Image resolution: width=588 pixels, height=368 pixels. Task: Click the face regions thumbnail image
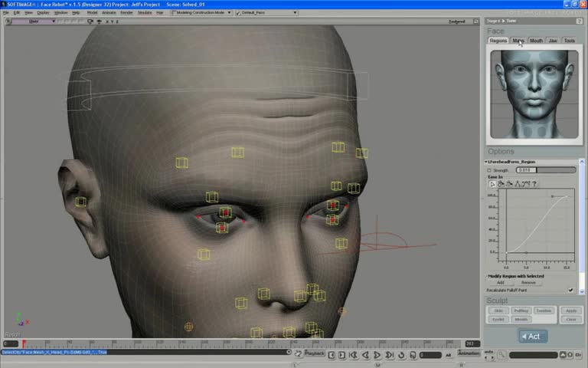click(x=534, y=94)
